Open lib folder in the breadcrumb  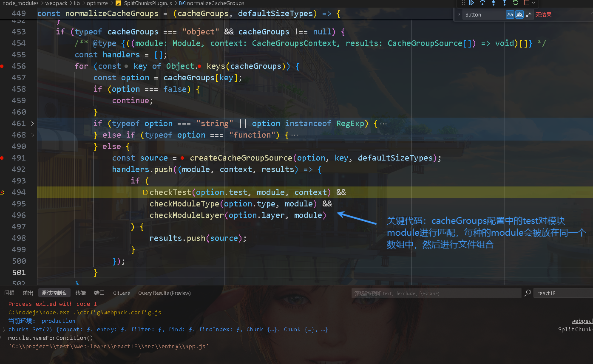tap(77, 3)
